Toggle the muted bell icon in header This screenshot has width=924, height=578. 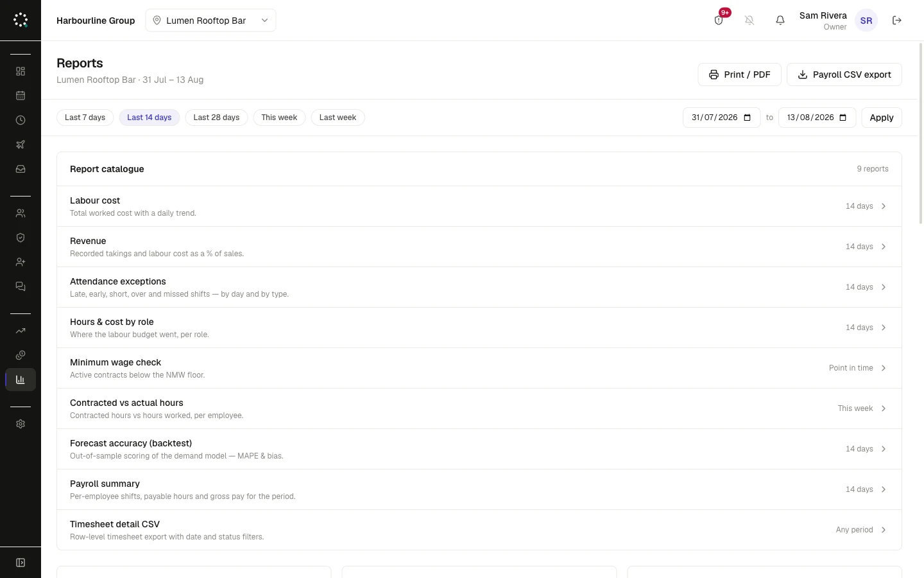click(749, 21)
